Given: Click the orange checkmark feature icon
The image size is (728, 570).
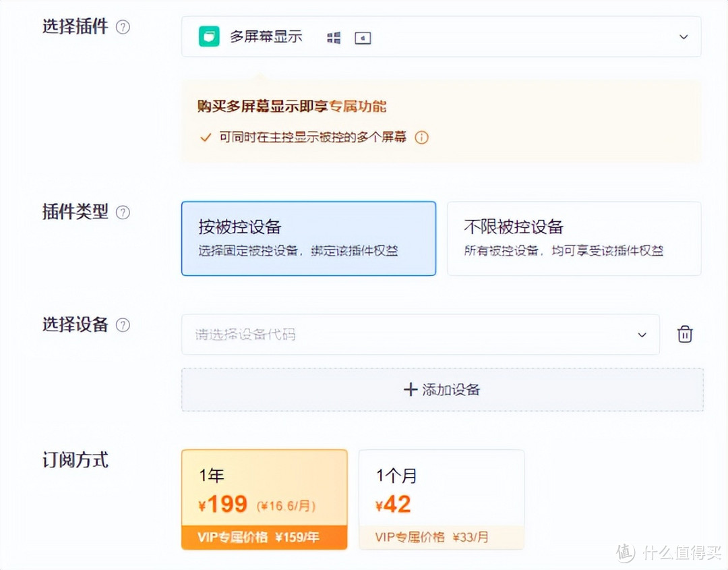Looking at the screenshot, I should click(206, 138).
